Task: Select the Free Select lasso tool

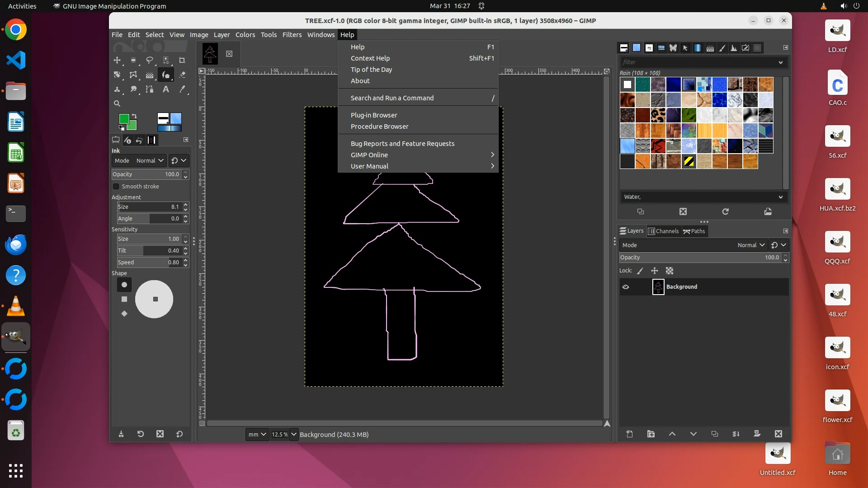Action: coord(149,60)
